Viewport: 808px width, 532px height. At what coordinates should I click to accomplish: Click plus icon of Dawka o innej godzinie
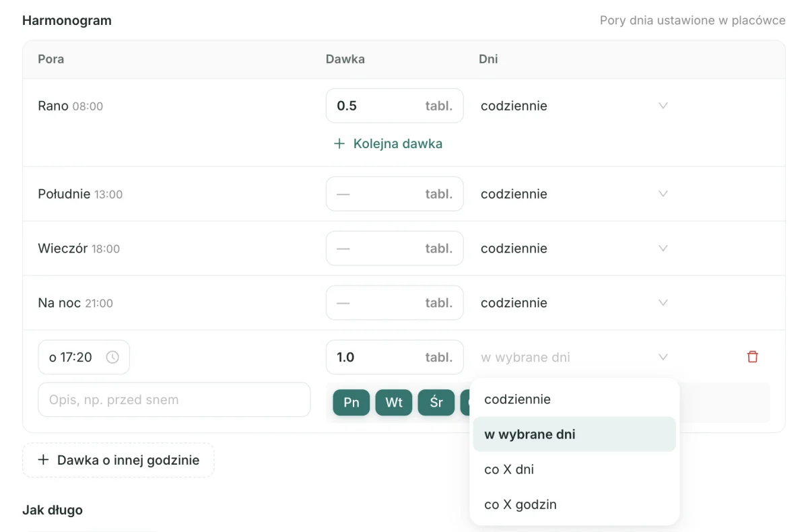tap(44, 460)
